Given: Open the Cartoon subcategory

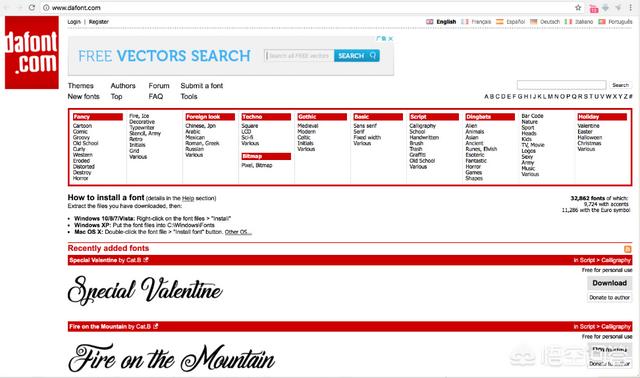Looking at the screenshot, I should [x=82, y=126].
